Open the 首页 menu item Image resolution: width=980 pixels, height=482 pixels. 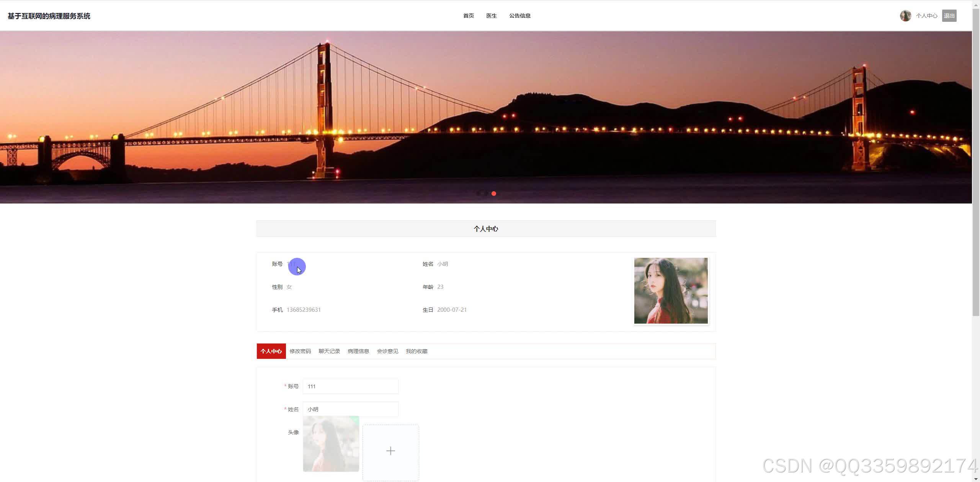coord(468,16)
